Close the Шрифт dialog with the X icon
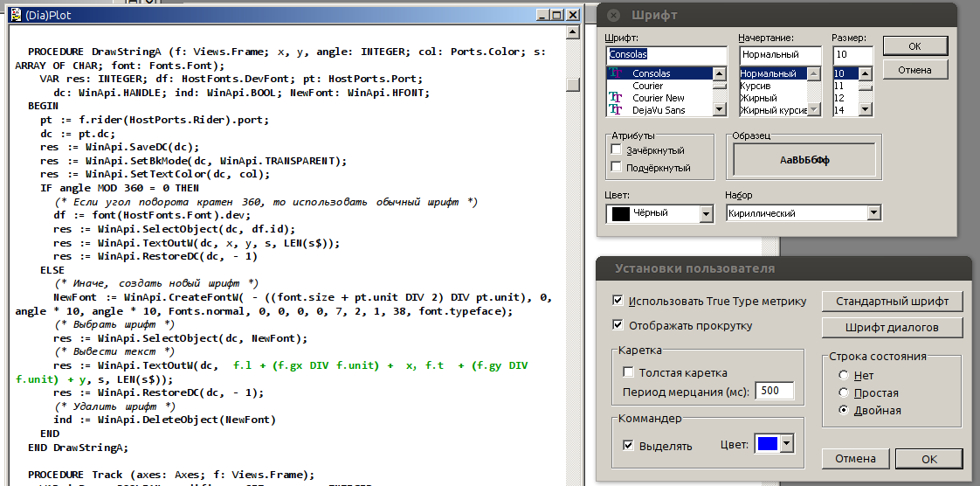 pos(613,16)
